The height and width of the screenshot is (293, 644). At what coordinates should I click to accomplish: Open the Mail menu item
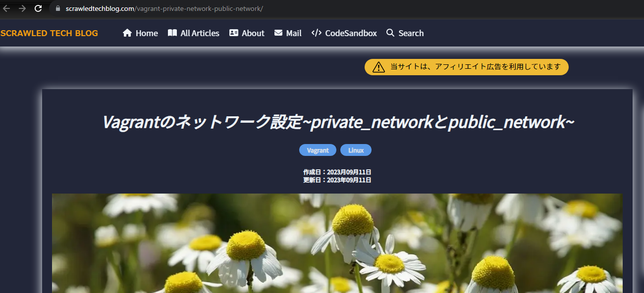point(288,33)
